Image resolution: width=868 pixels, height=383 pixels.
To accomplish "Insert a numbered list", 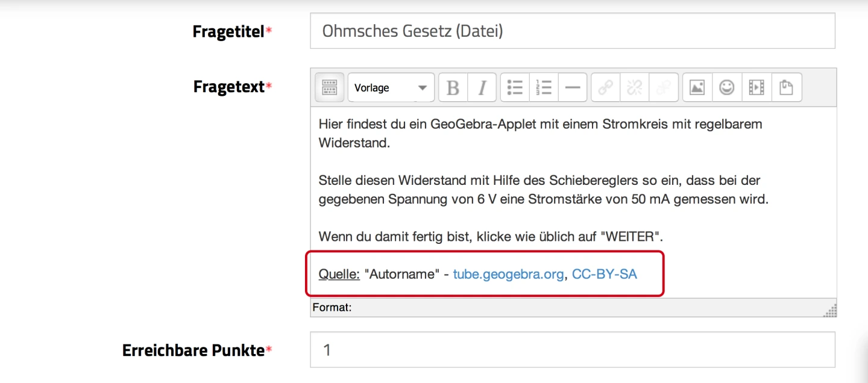I will (x=544, y=88).
